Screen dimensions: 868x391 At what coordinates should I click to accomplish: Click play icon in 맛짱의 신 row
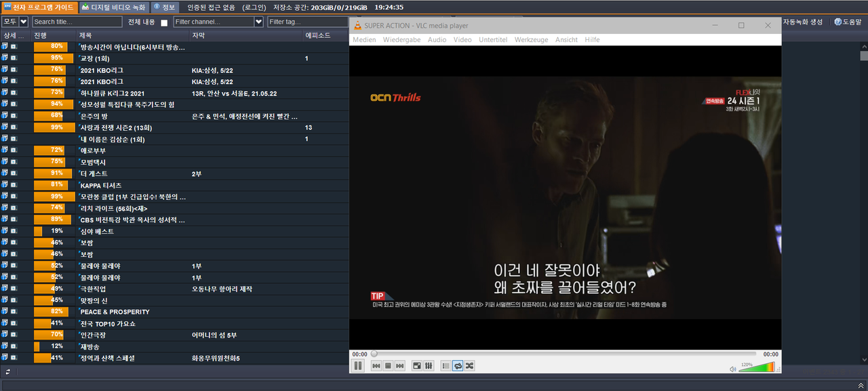pyautogui.click(x=14, y=300)
